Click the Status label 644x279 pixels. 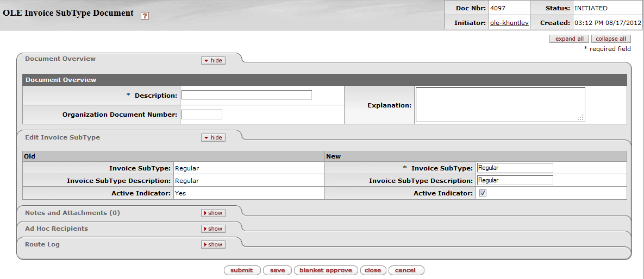tap(558, 8)
